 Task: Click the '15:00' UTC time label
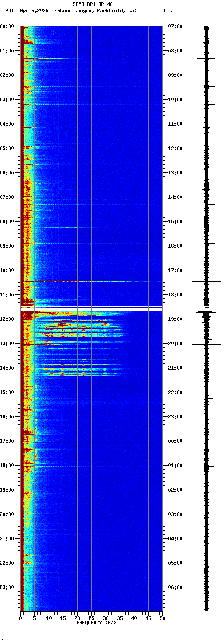click(175, 222)
